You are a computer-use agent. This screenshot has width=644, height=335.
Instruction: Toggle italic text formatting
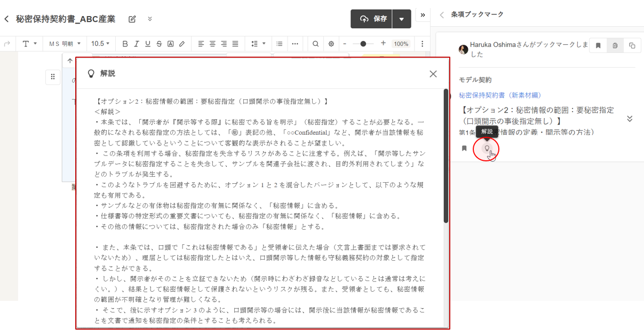(136, 44)
